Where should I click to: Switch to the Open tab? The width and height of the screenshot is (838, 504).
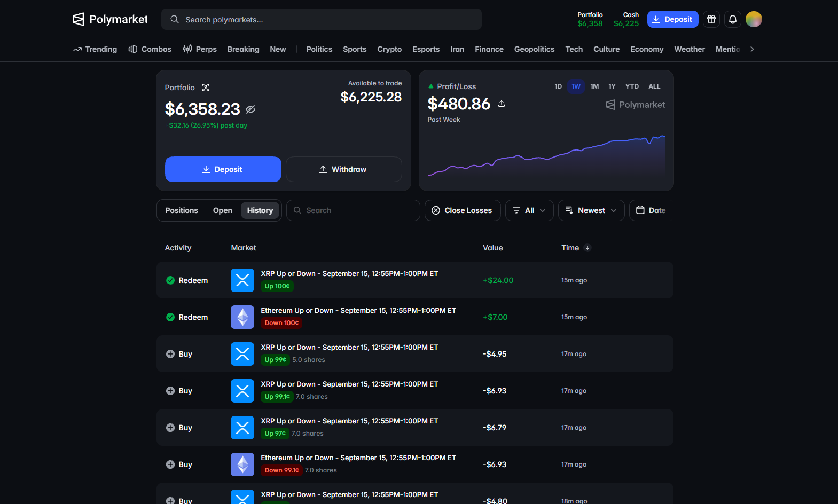pos(223,210)
